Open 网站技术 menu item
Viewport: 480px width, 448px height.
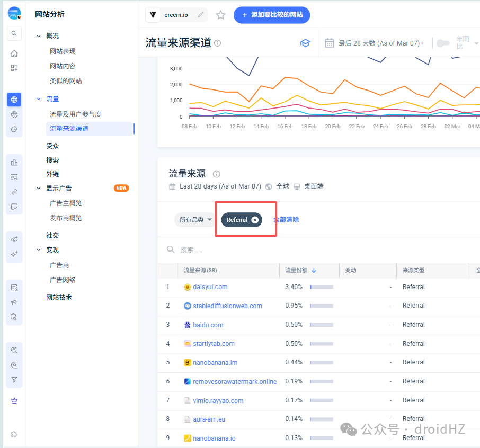[x=59, y=298]
